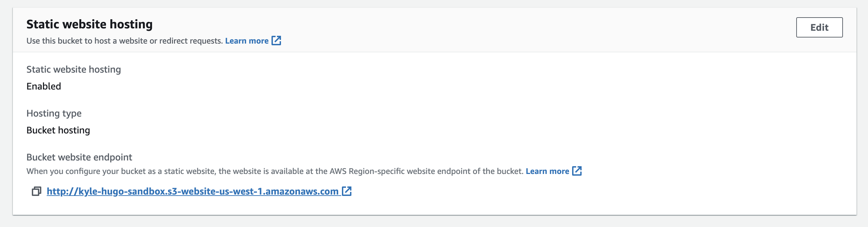Viewport: 868px width, 227px height.
Task: Click the Use this bucket description text
Action: point(124,41)
